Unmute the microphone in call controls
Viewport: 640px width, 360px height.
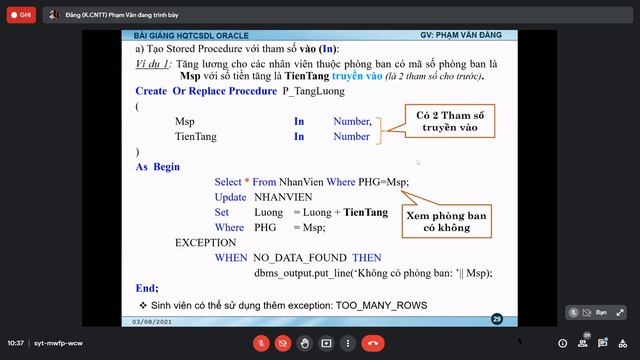click(x=261, y=343)
